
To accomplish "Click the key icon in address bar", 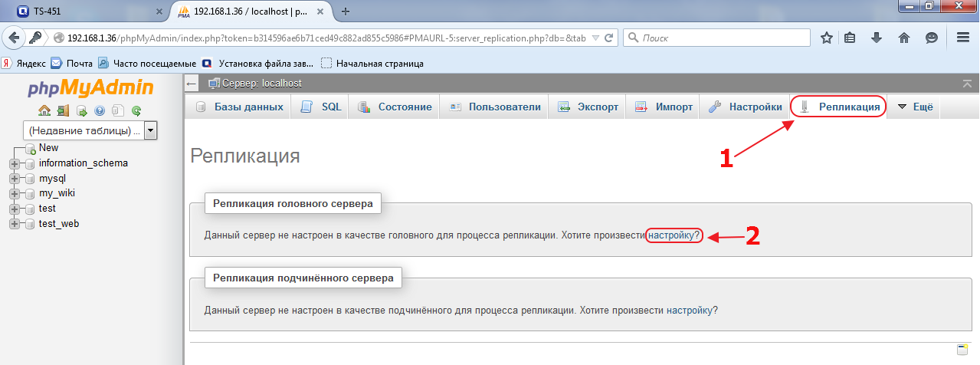I will pyautogui.click(x=36, y=38).
